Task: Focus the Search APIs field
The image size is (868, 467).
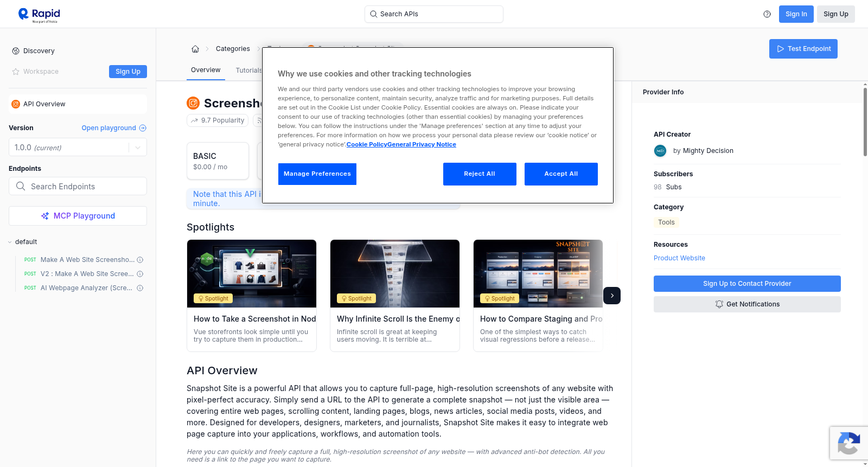Action: 434,14
